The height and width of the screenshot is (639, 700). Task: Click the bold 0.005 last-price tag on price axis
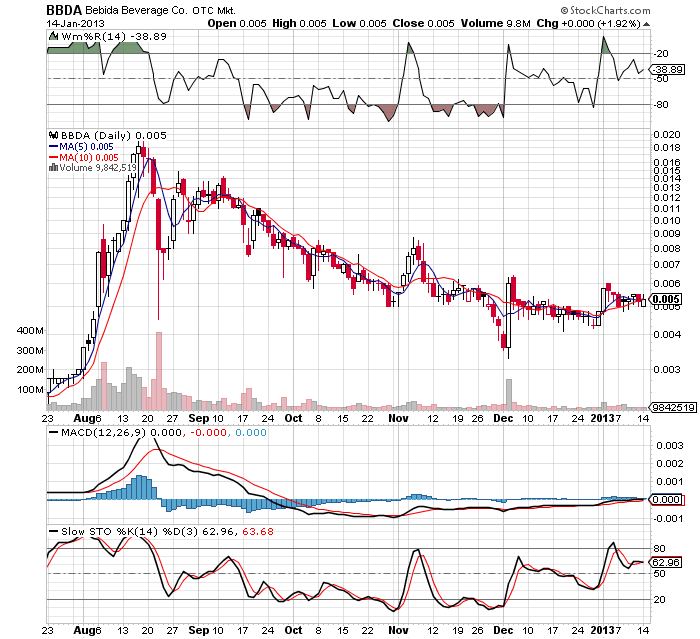click(x=667, y=299)
